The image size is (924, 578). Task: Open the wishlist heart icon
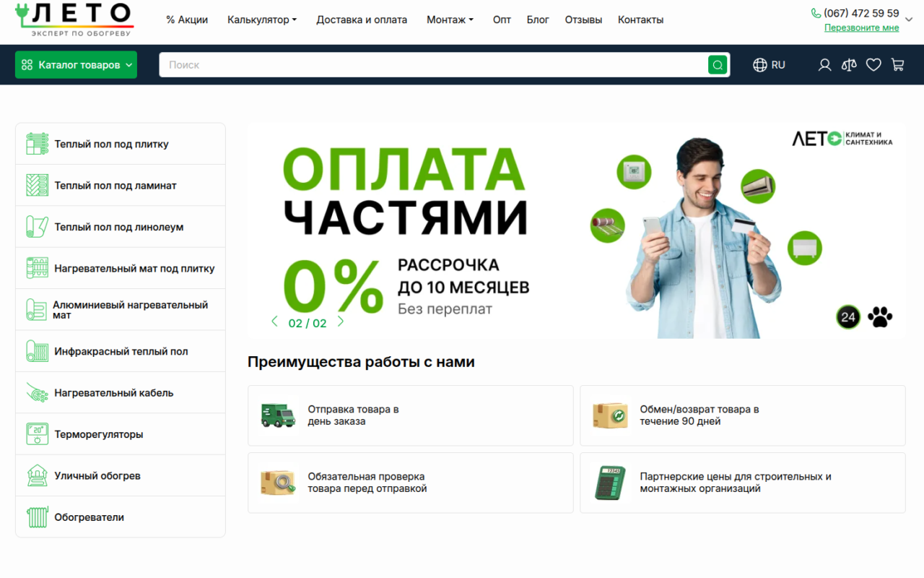tap(873, 65)
